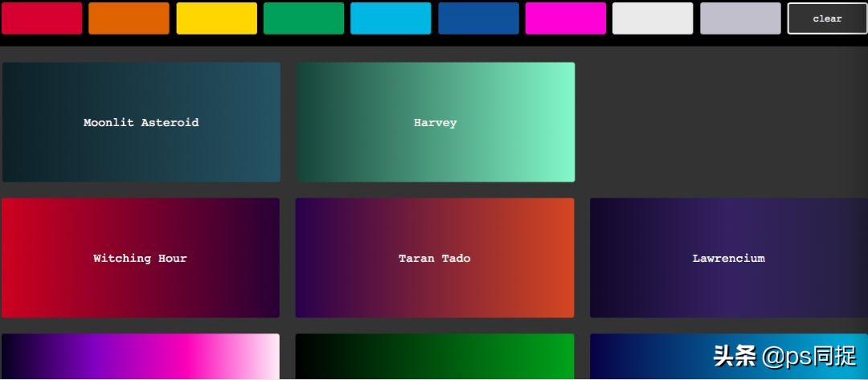The image size is (868, 380).
Task: Filter gradients by the gray swatch
Action: click(x=740, y=18)
